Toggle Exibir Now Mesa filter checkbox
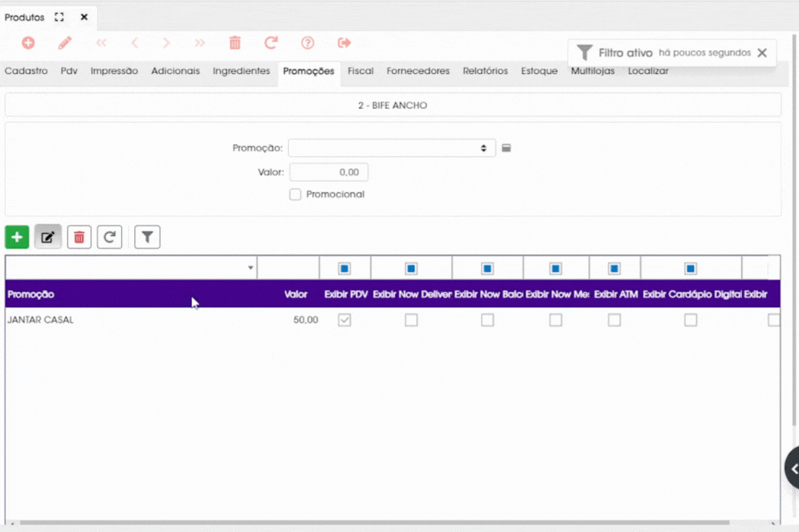The width and height of the screenshot is (799, 532). (x=555, y=269)
